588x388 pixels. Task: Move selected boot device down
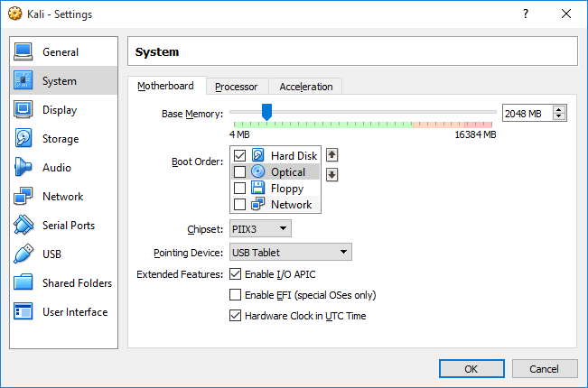tap(331, 174)
